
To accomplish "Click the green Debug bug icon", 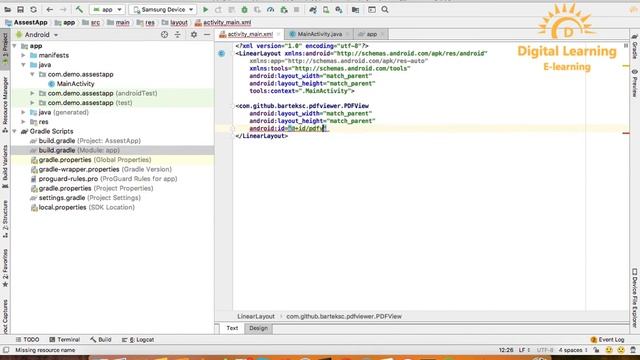I will click(244, 9).
